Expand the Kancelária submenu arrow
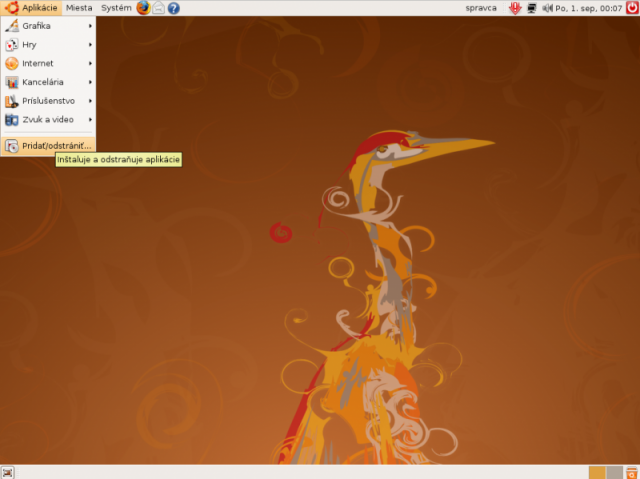 tap(90, 82)
